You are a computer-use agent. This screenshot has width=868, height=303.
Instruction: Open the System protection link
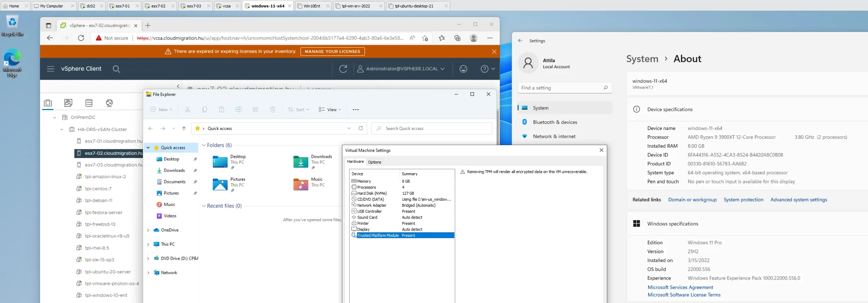744,200
